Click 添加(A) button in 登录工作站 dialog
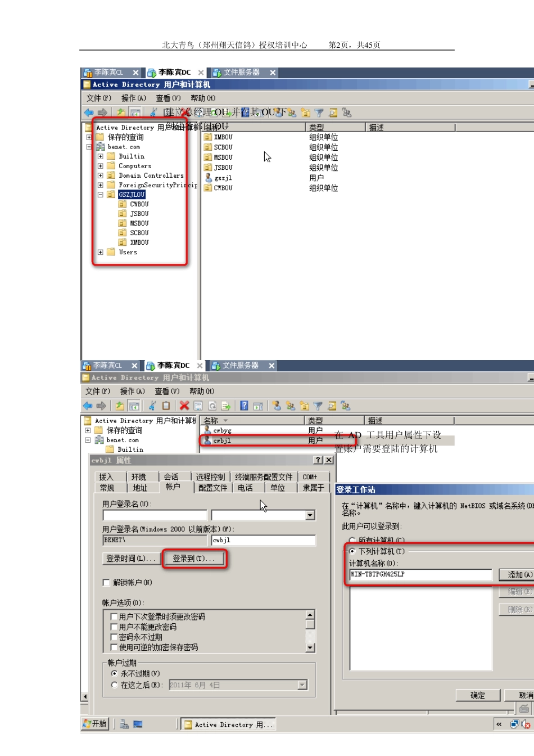The image size is (534, 756). (x=517, y=574)
